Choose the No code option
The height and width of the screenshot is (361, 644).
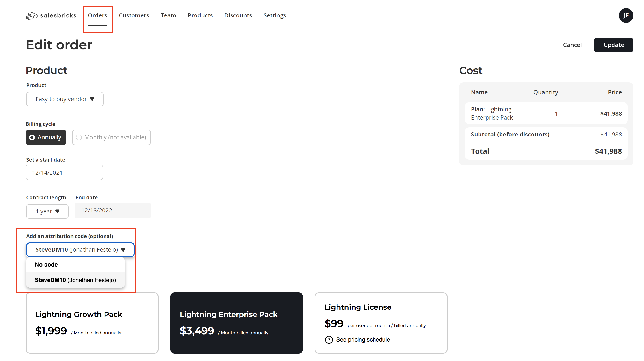46,264
